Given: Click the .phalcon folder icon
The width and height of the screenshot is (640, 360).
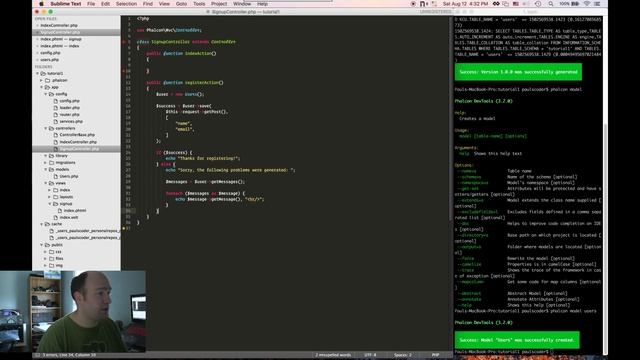Looking at the screenshot, I should (x=48, y=80).
